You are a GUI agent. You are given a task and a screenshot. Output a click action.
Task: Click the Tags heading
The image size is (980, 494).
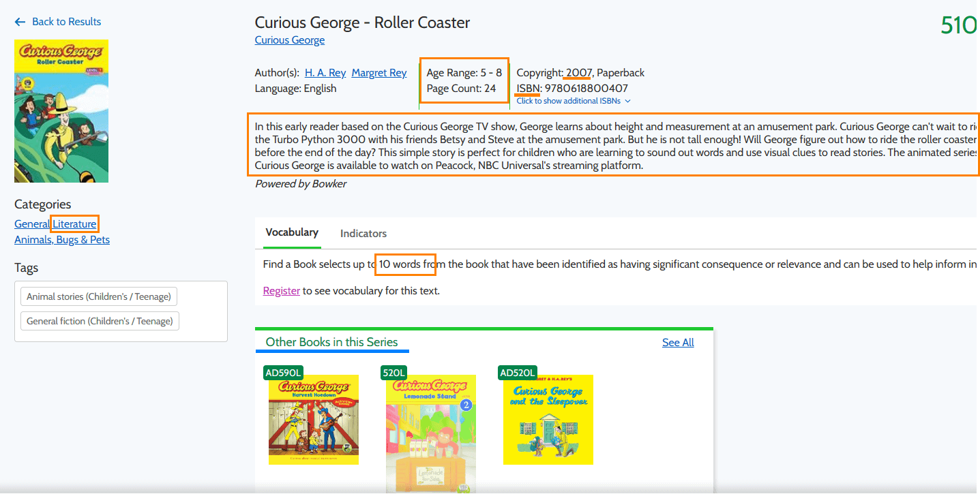(x=26, y=268)
